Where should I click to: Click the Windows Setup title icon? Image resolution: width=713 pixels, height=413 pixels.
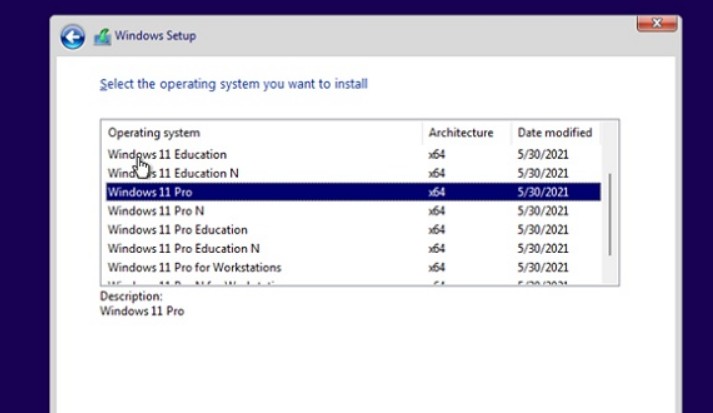(102, 37)
